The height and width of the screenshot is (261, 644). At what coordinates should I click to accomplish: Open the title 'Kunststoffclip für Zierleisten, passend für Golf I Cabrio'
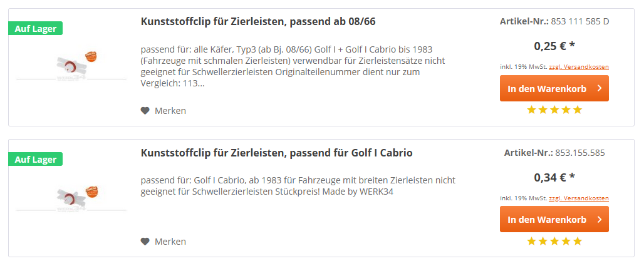277,153
